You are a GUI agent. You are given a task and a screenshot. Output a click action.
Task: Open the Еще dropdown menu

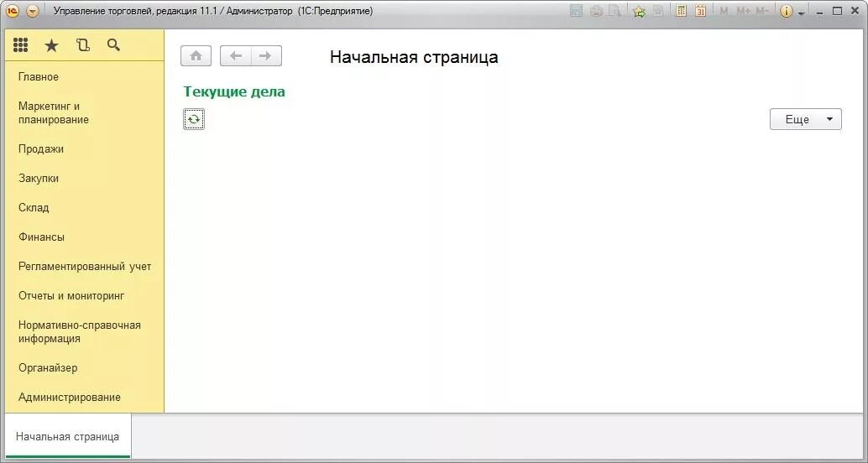click(x=805, y=119)
